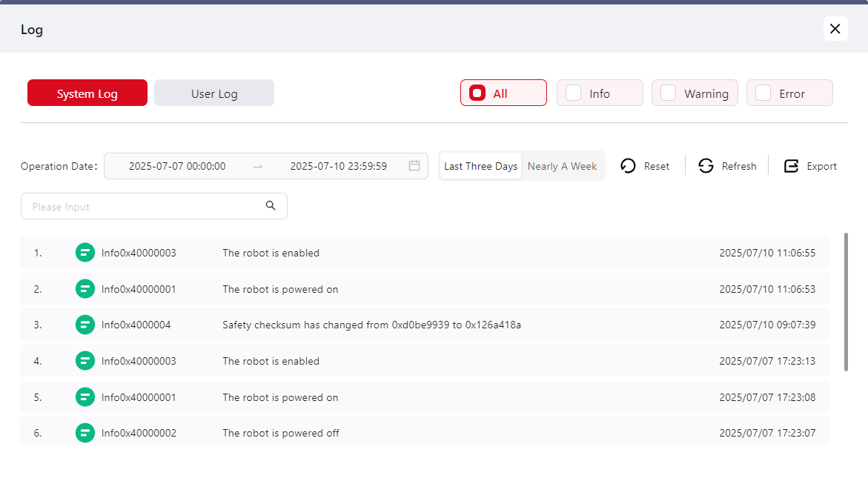
Task: Click the Please Input search field
Action: [x=145, y=207]
